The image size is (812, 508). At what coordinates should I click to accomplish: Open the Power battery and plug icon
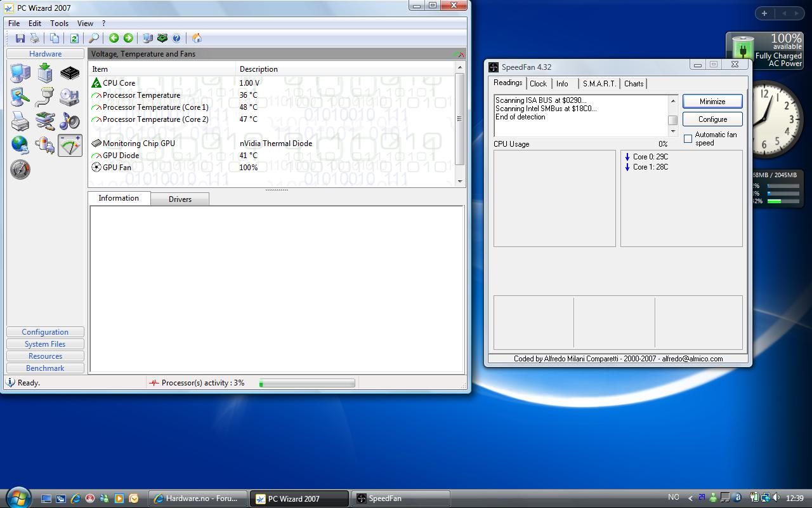[45, 145]
